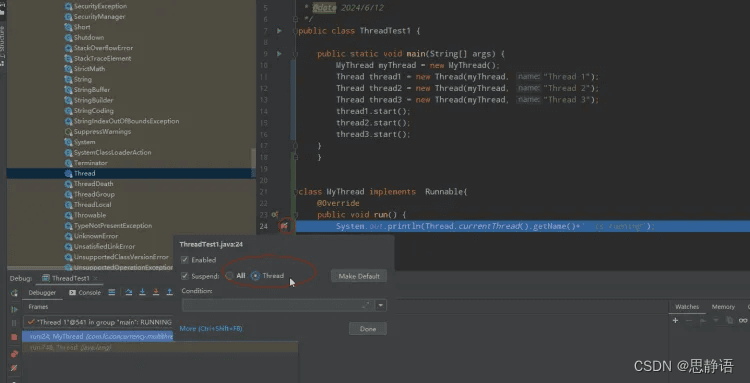Open thread selector "Thread 1" dropdown

99,322
